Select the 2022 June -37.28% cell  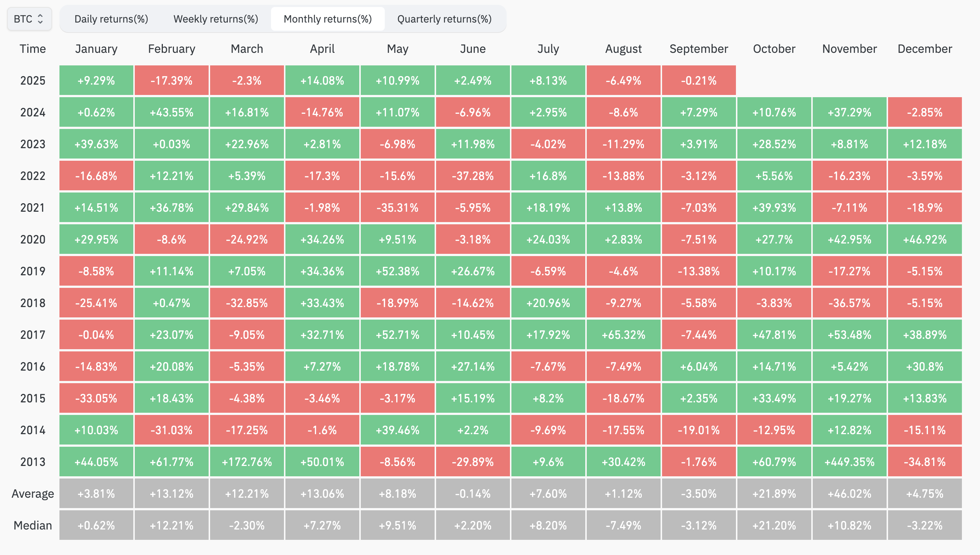(472, 176)
